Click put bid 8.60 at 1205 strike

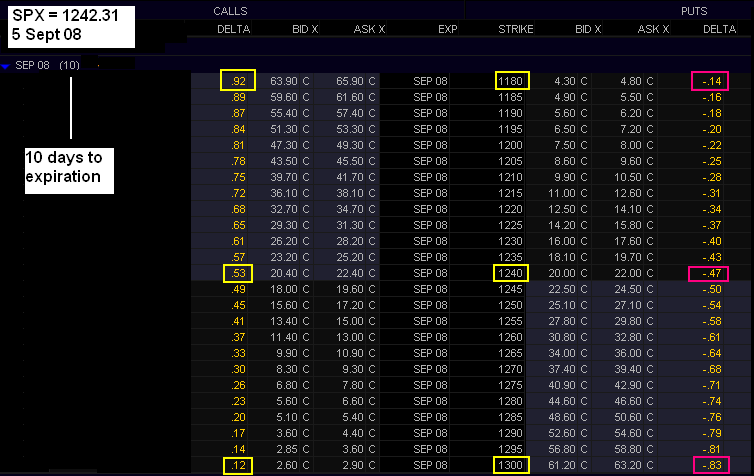(565, 161)
